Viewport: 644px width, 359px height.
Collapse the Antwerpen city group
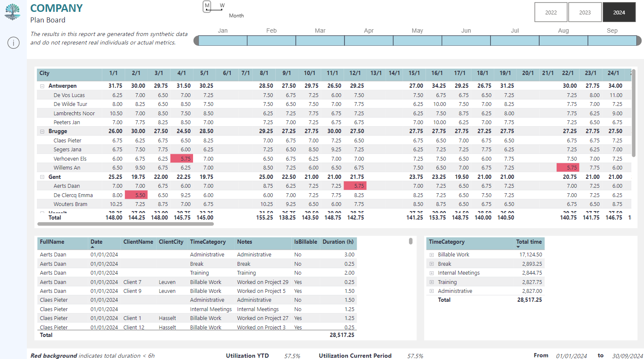pos(42,86)
